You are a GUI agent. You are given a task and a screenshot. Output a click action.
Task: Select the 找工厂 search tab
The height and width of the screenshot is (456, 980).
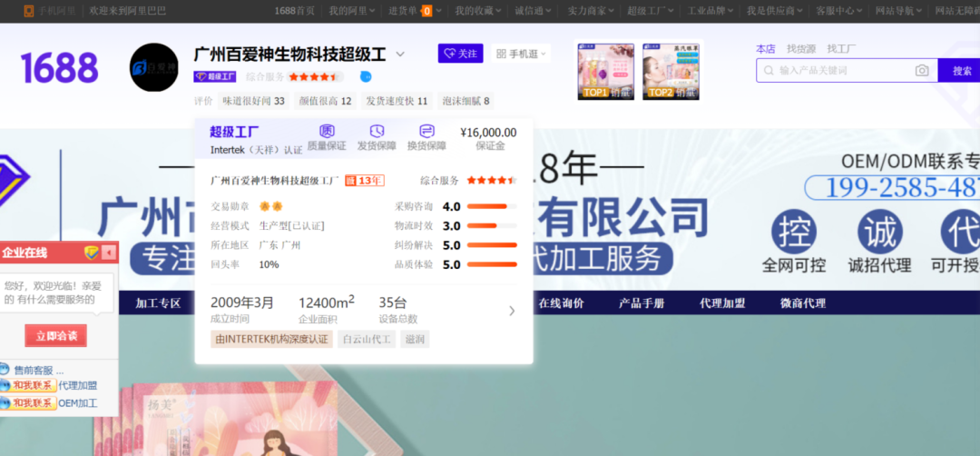click(842, 49)
